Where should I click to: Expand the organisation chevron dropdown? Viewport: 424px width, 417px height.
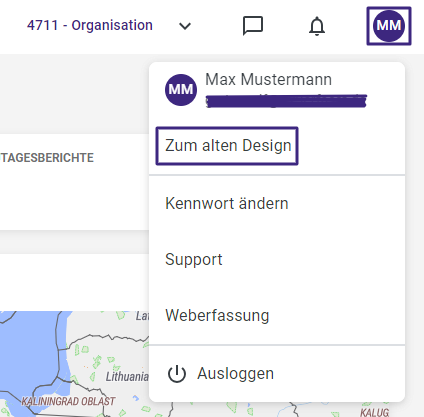click(185, 26)
